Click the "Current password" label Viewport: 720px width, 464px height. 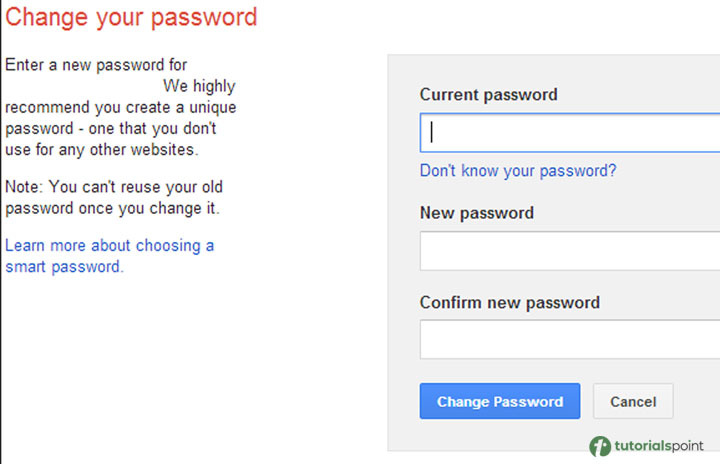pyautogui.click(x=488, y=95)
